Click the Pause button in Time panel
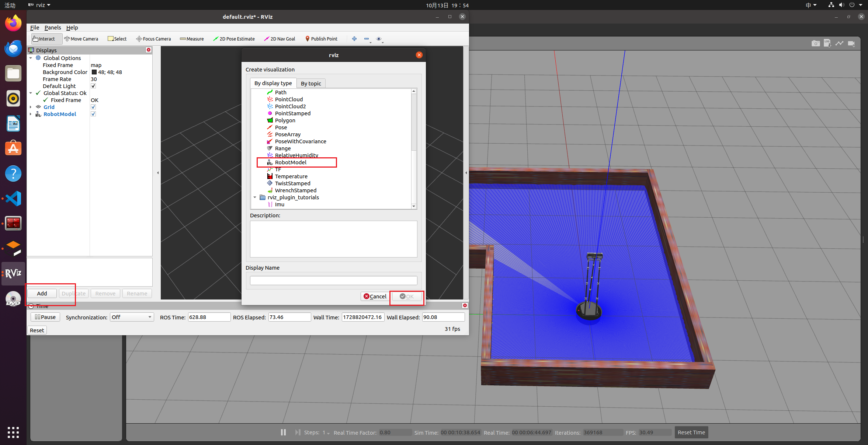This screenshot has width=868, height=445. (45, 317)
